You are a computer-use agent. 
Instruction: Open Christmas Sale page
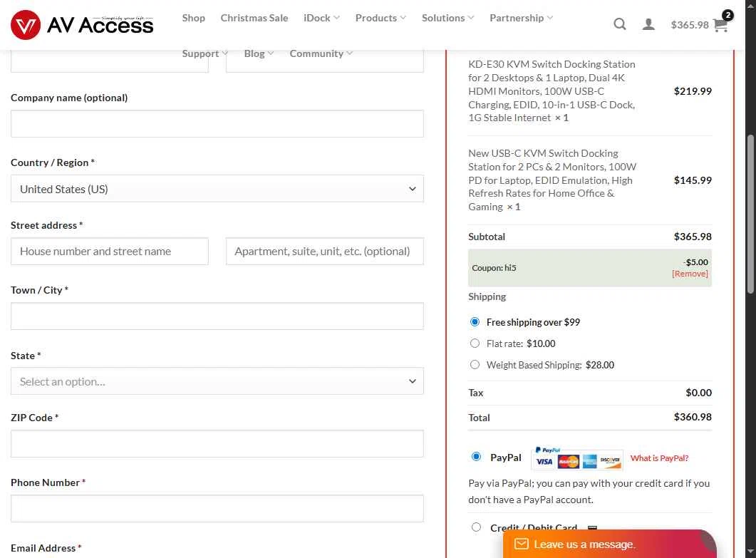[254, 18]
